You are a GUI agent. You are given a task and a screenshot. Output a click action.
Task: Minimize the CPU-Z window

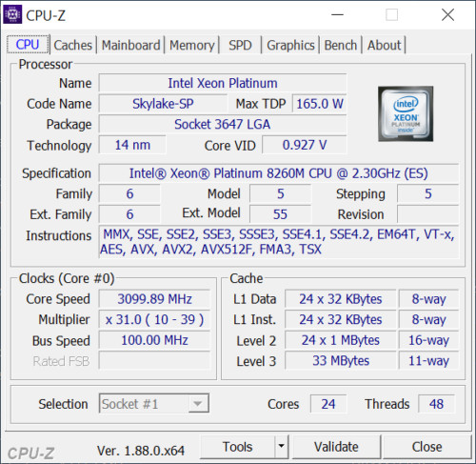337,14
